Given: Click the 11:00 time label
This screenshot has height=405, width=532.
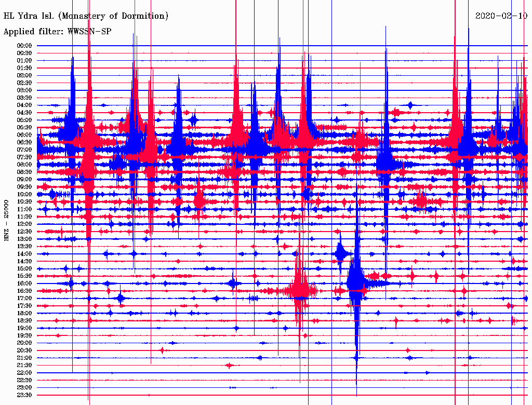Looking at the screenshot, I should [24, 209].
